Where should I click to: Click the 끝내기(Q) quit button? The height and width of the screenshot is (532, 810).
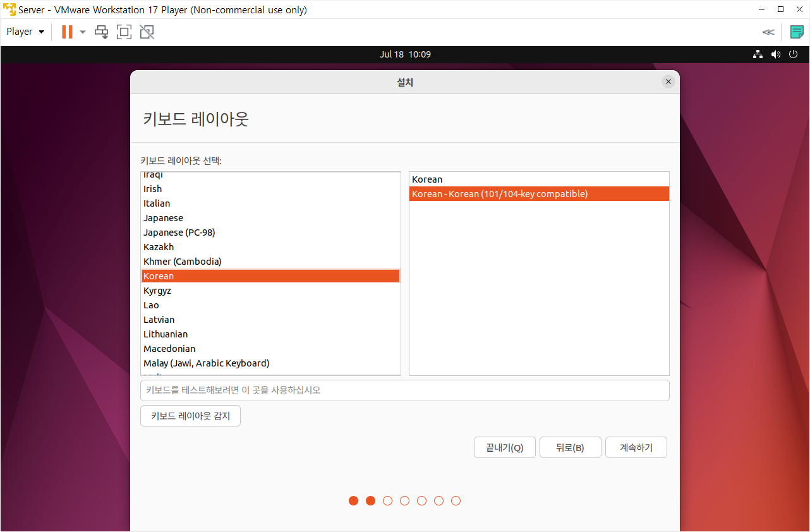pyautogui.click(x=505, y=447)
